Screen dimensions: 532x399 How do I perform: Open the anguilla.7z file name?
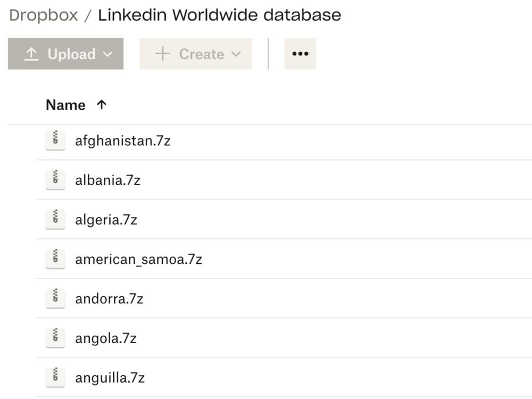click(x=110, y=378)
